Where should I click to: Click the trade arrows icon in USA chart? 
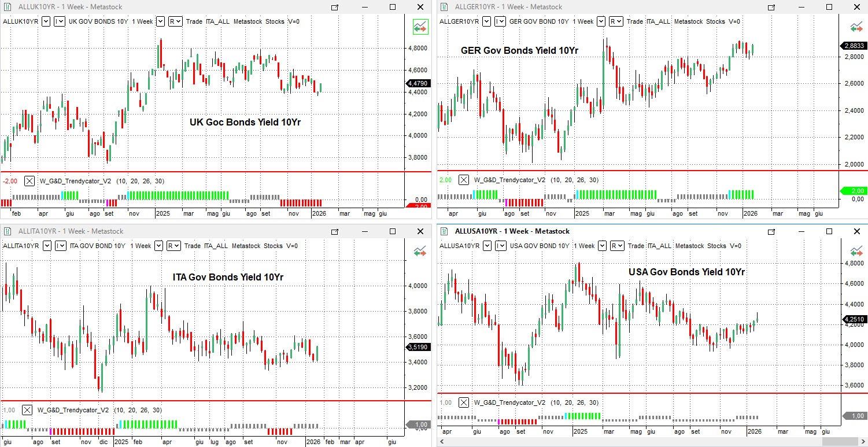856,251
